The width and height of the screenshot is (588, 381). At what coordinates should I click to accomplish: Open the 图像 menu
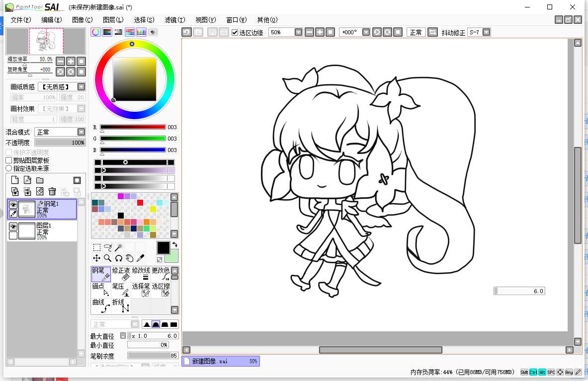point(82,20)
